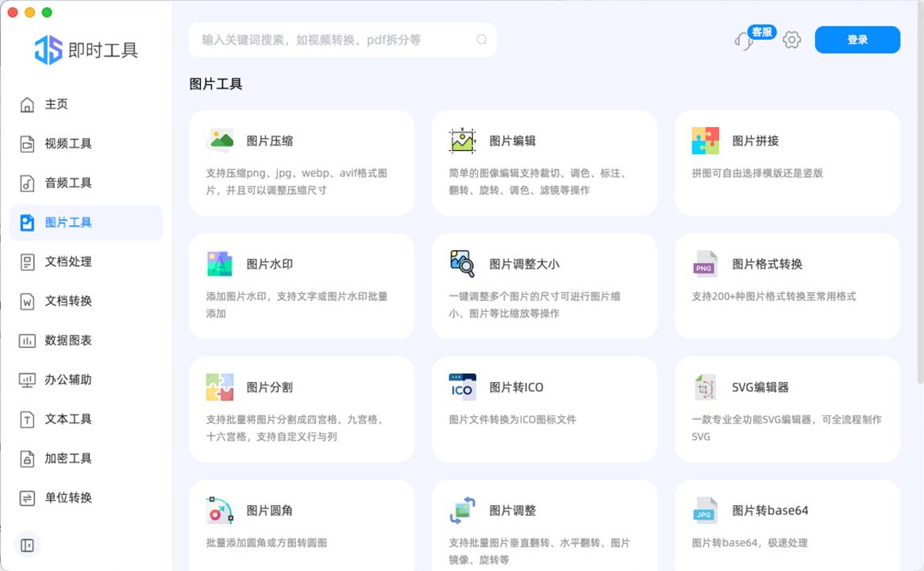The width and height of the screenshot is (924, 571).
Task: Open the 图片格式转换 PNG icon
Action: pos(705,264)
